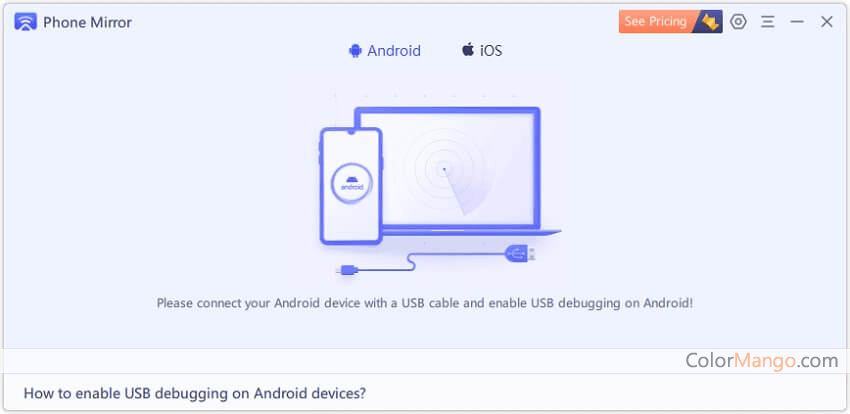
Task: Open How to enable USB debugging link
Action: tap(195, 392)
